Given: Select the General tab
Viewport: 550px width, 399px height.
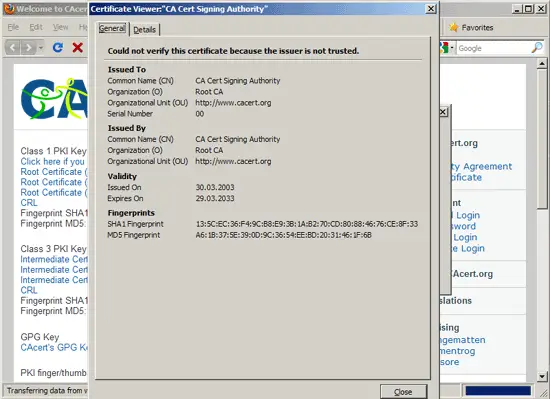Looking at the screenshot, I should 112,28.
